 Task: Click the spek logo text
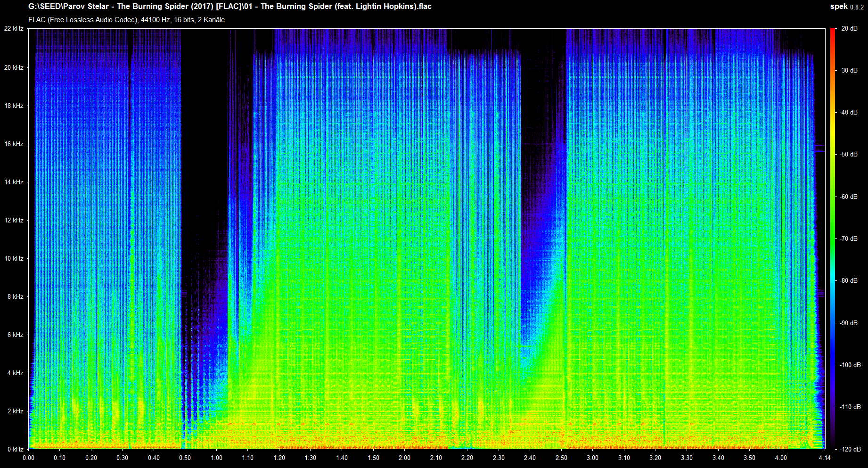coord(838,7)
